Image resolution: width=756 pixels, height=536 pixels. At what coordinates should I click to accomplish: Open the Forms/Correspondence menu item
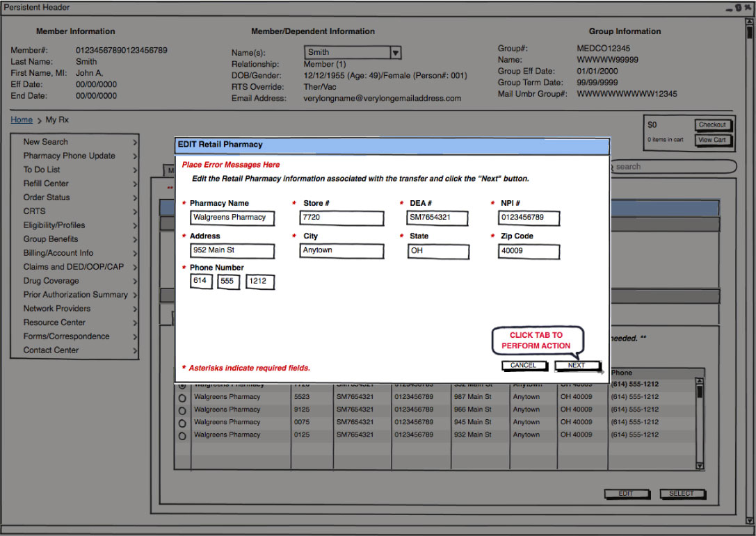(67, 336)
